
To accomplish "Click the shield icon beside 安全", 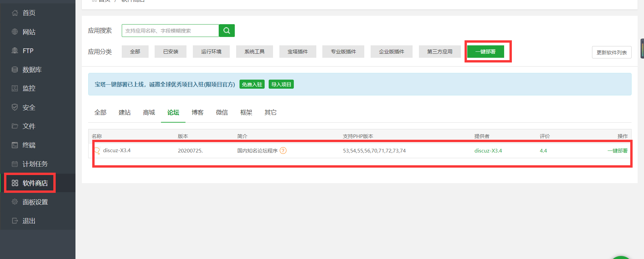I will (15, 107).
